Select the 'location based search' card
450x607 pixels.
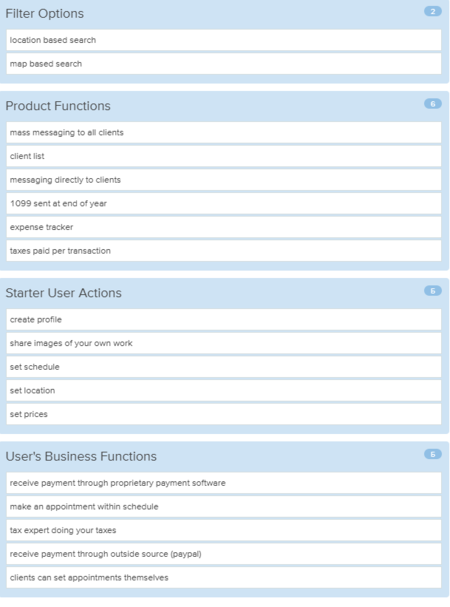[x=224, y=40]
